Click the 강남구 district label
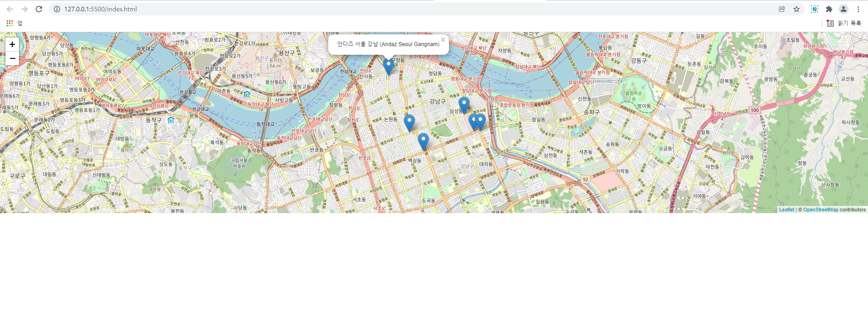 click(x=438, y=101)
